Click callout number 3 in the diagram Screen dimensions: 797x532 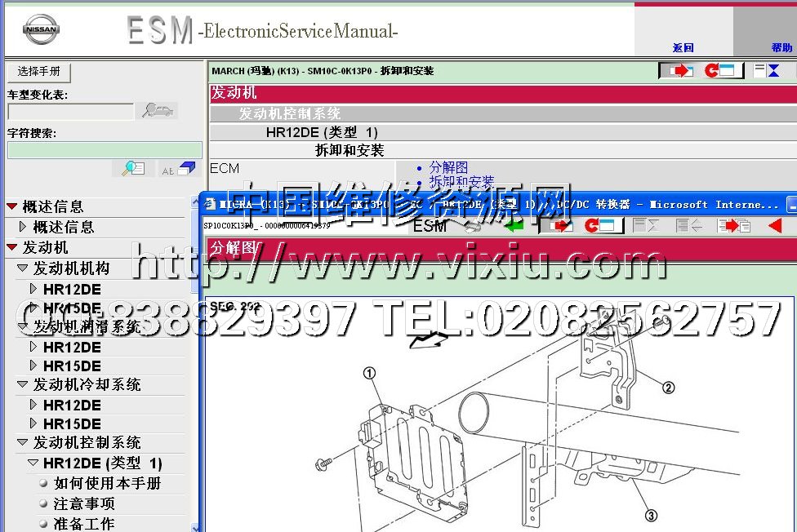pyautogui.click(x=651, y=516)
